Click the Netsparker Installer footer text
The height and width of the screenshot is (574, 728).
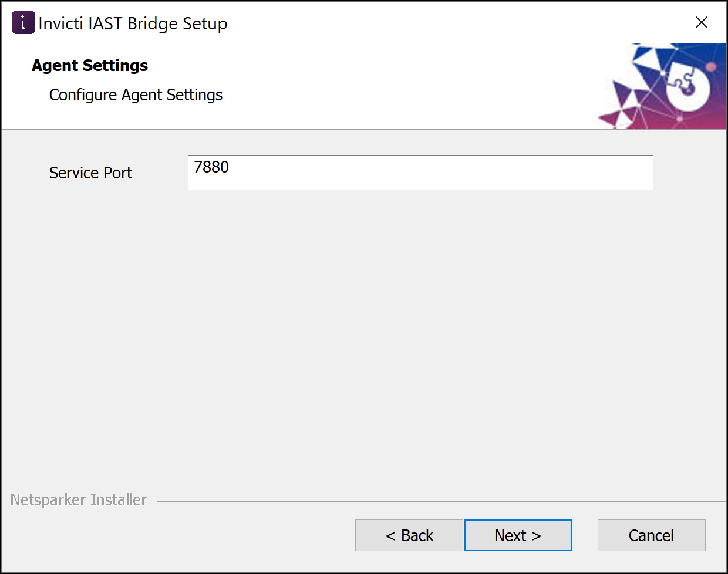[x=78, y=499]
